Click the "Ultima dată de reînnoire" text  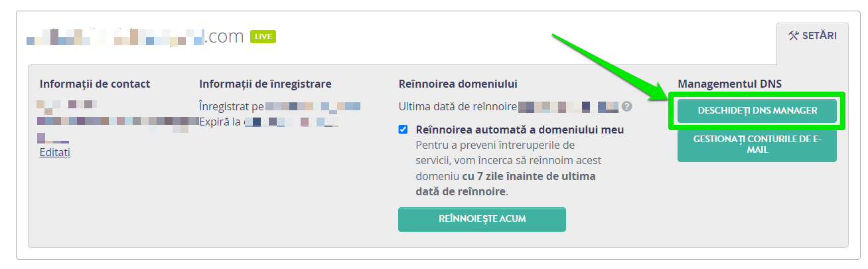pos(457,106)
